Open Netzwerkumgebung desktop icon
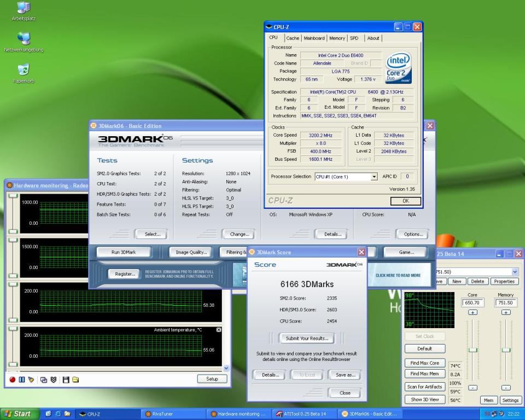 coord(24,43)
